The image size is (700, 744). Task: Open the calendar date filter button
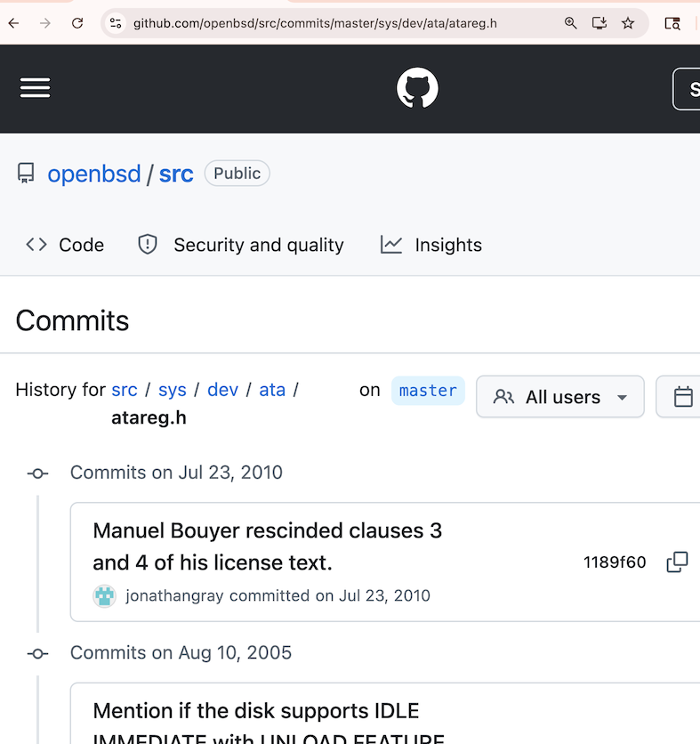[680, 397]
